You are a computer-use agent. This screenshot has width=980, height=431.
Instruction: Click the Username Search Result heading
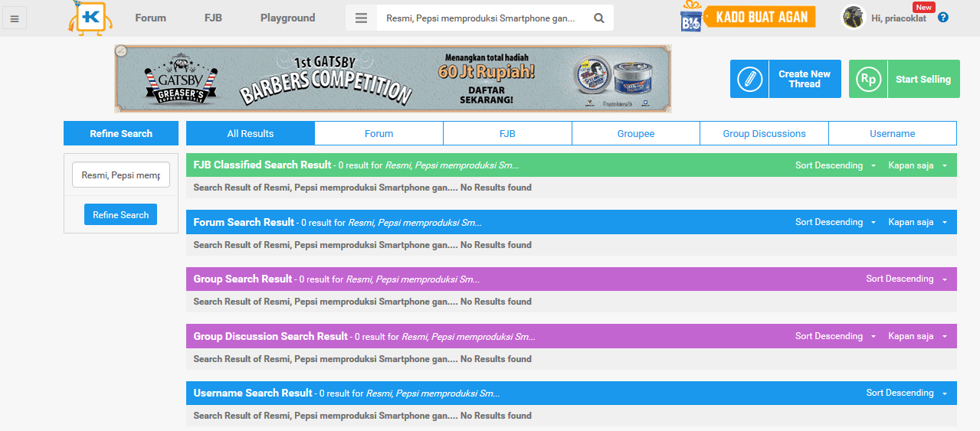[253, 393]
